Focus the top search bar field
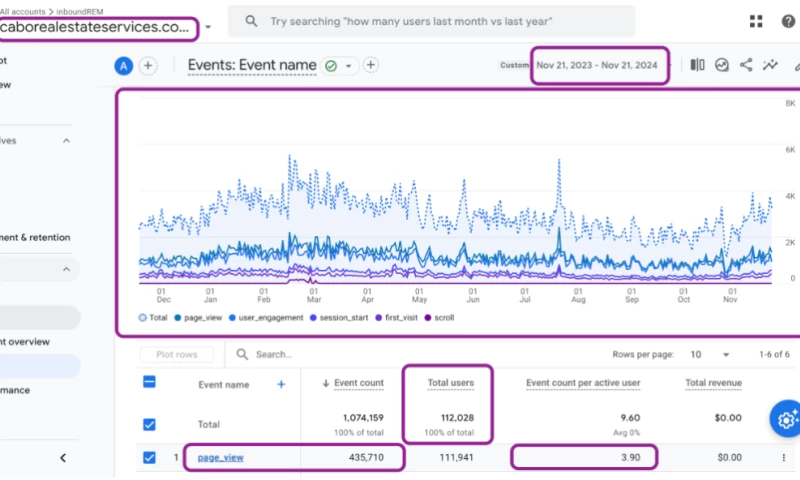 click(431, 21)
